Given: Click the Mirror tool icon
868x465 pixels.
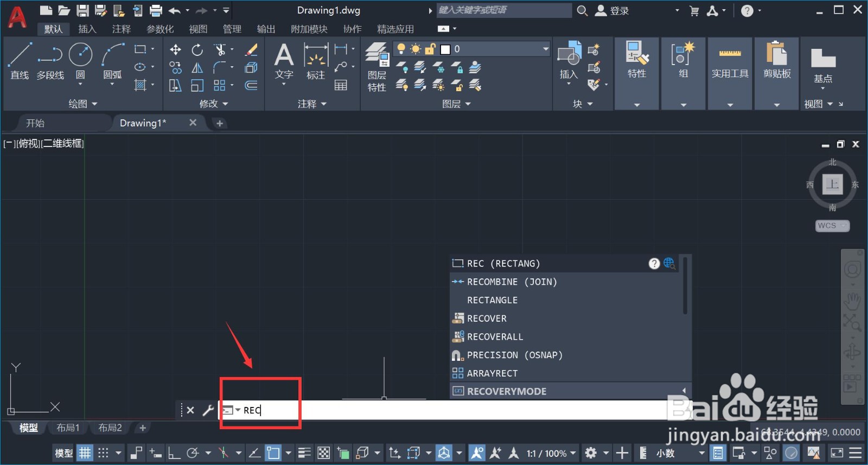Looking at the screenshot, I should 197,68.
